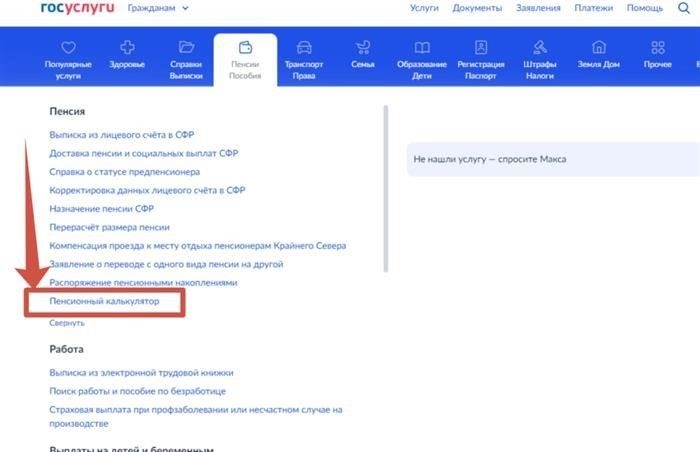Select the Пенсии Пособия wallet icon
Viewport: 700px width, 452px height.
pyautogui.click(x=245, y=47)
